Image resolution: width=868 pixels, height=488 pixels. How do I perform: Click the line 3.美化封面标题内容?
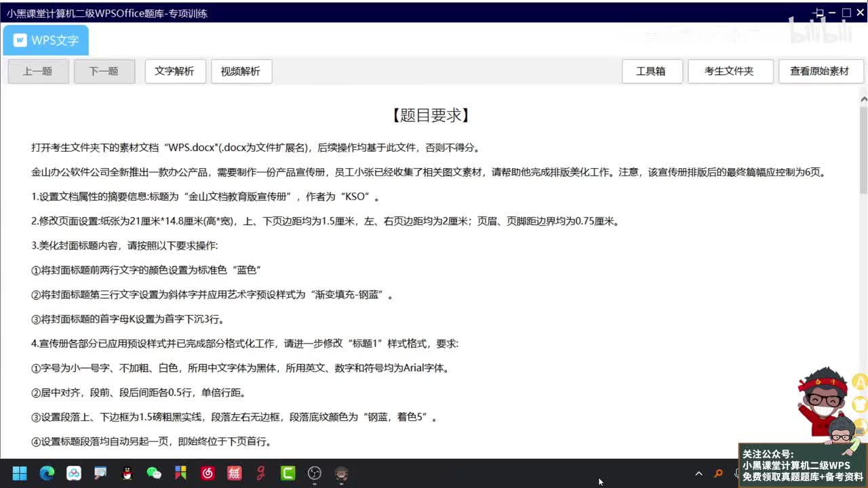click(125, 245)
